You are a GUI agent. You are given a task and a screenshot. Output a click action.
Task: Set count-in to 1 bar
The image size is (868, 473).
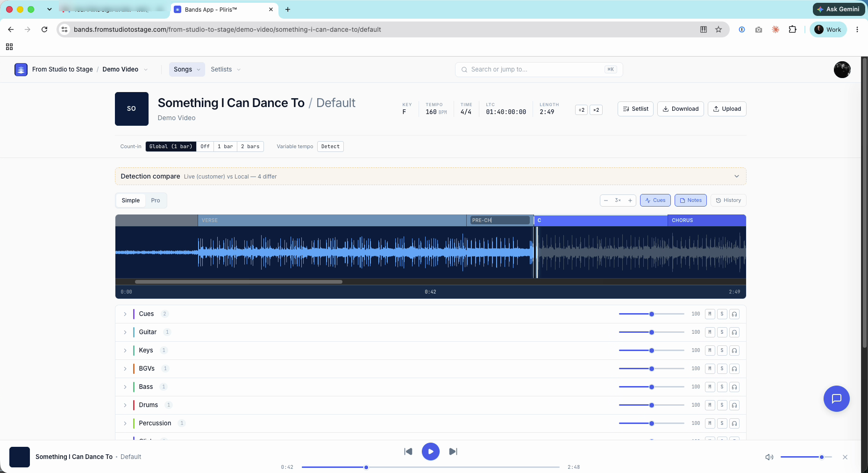[x=225, y=147]
